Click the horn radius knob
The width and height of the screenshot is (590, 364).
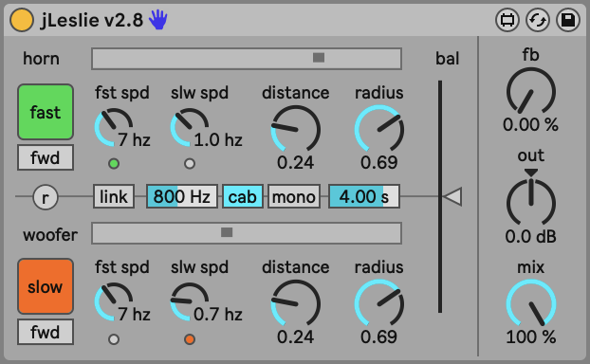click(x=379, y=129)
